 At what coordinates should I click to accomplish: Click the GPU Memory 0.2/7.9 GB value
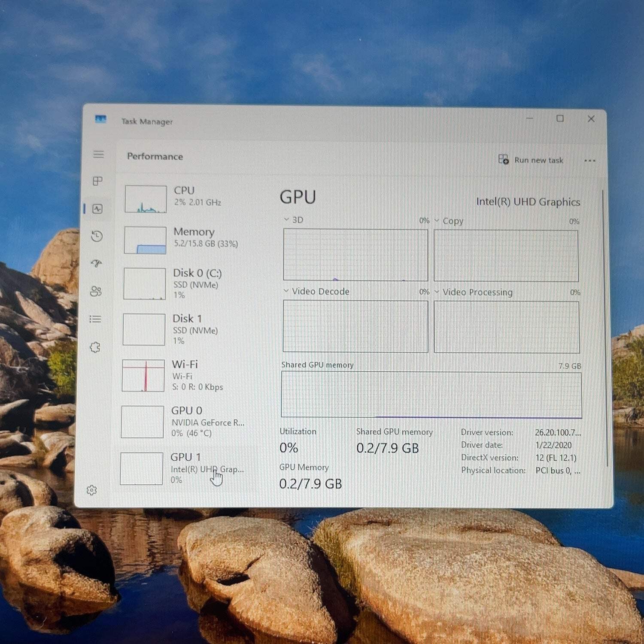point(310,484)
